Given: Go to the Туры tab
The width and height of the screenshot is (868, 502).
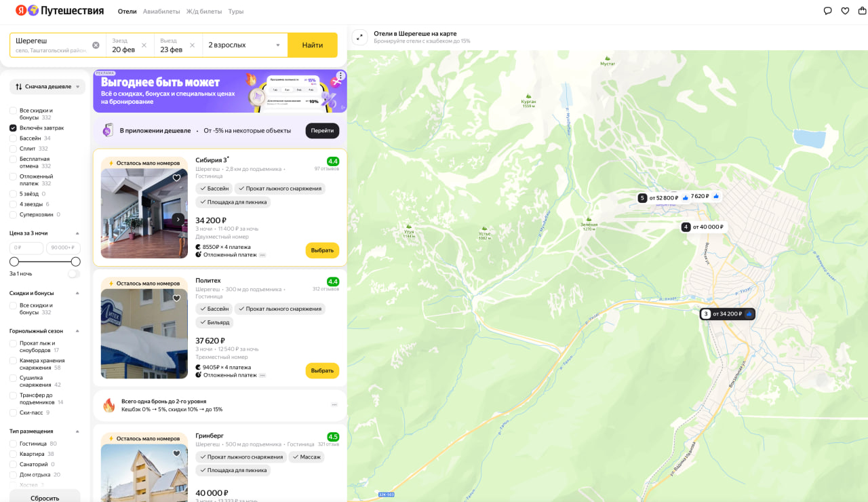Looking at the screenshot, I should 235,12.
